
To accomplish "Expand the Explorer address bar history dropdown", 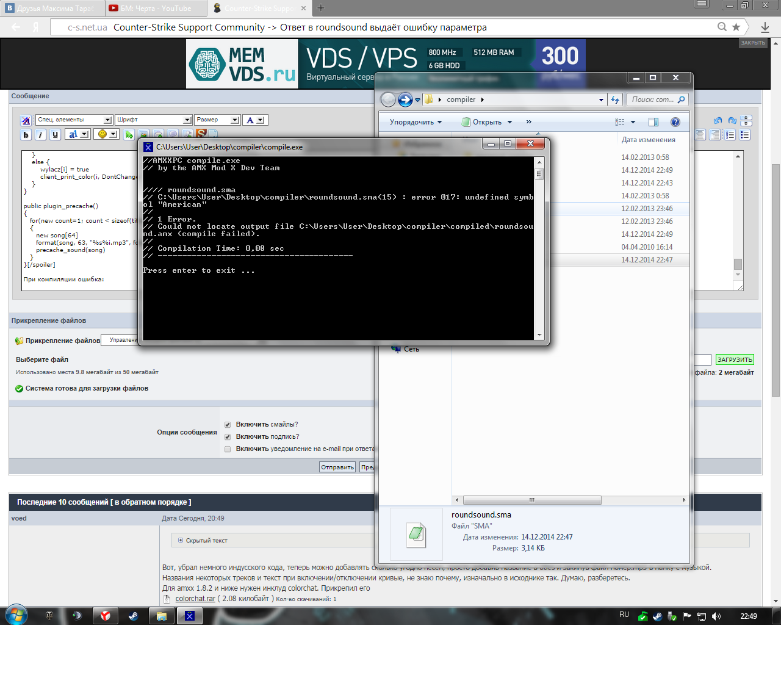I will click(x=601, y=99).
